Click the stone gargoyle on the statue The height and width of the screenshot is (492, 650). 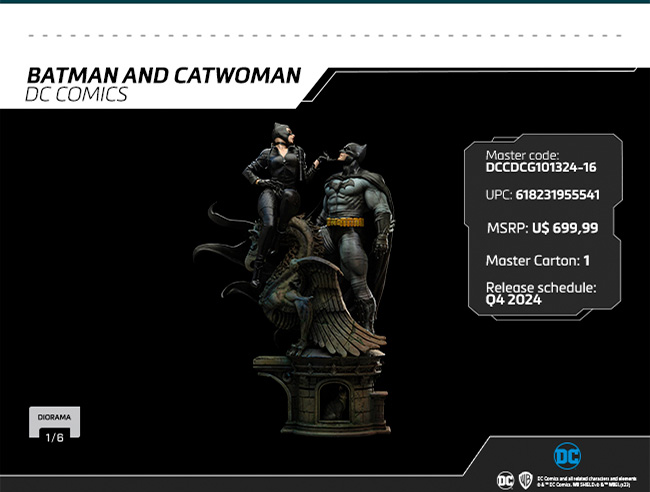click(288, 292)
